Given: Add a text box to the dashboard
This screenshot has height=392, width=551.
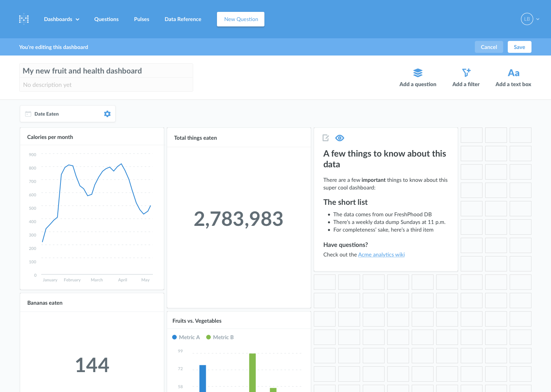Looking at the screenshot, I should (513, 77).
